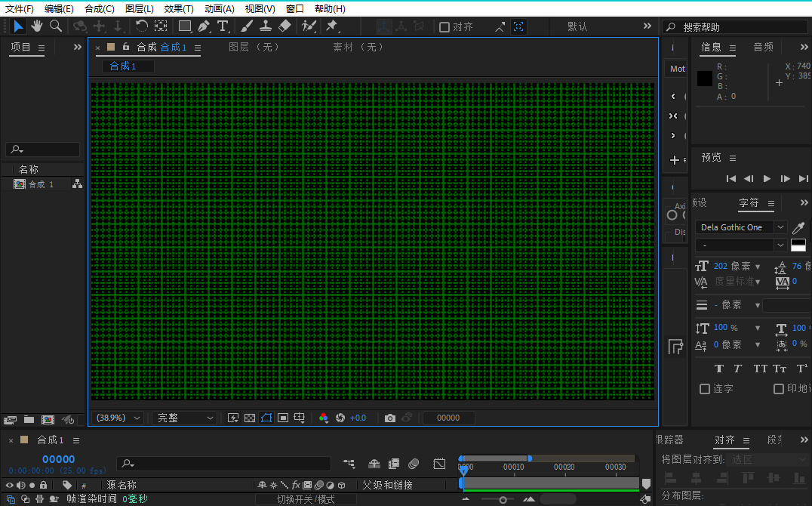
Task: Create new composition icon in Project panel
Action: point(48,419)
